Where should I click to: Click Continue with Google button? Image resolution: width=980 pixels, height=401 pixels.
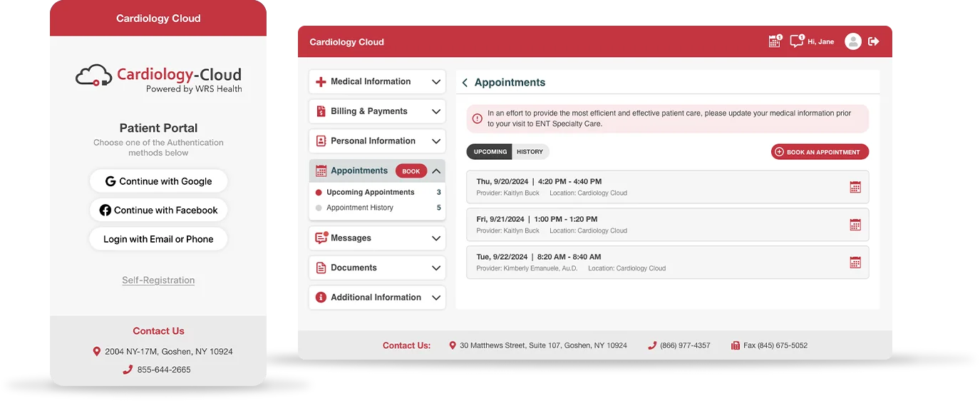point(158,181)
